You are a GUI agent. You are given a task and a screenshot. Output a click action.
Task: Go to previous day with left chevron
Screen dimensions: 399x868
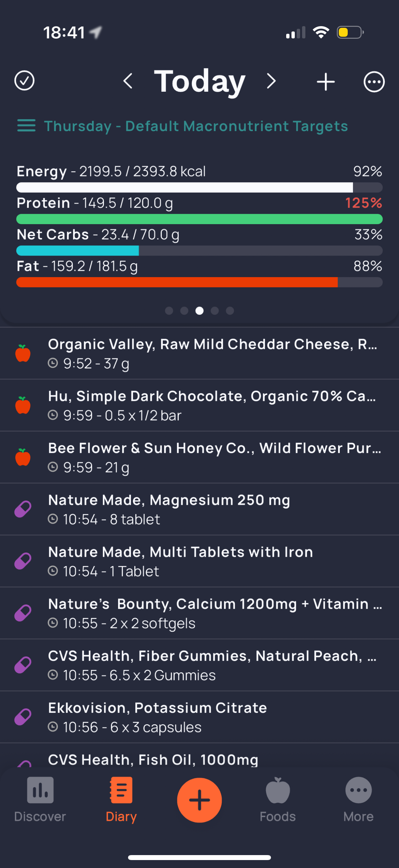coord(128,81)
